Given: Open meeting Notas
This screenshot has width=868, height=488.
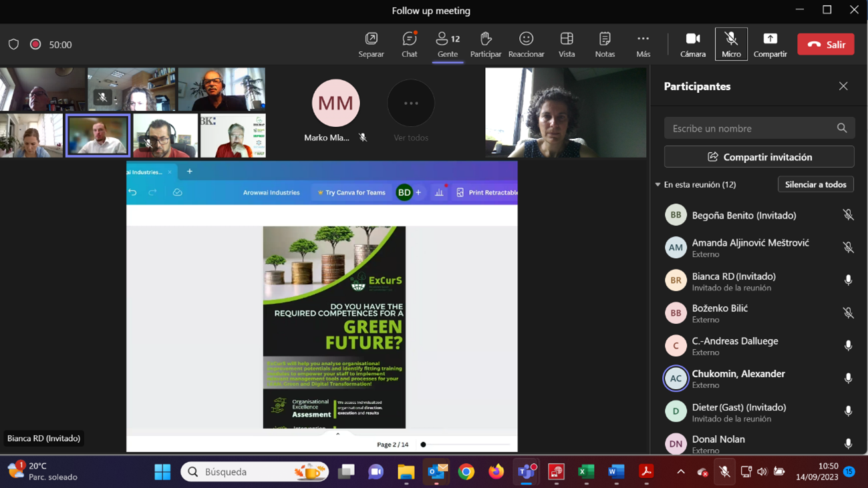Looking at the screenshot, I should coord(605,45).
